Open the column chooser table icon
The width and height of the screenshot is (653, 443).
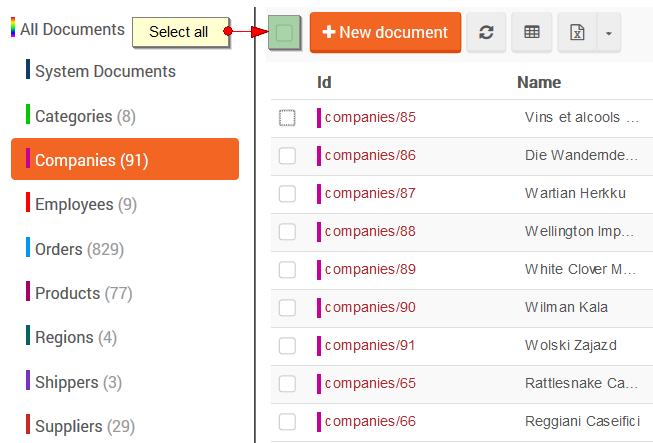(532, 32)
